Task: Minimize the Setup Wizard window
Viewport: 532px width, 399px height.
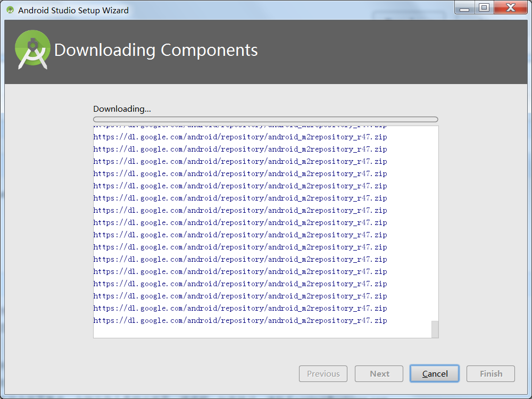Action: point(464,7)
